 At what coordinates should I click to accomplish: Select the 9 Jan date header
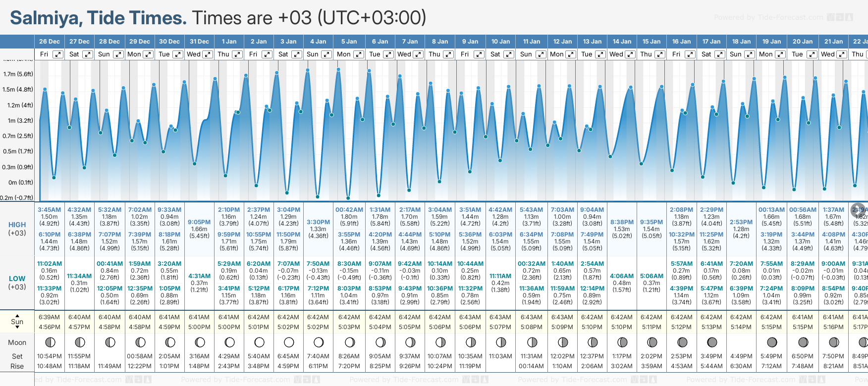coord(470,42)
